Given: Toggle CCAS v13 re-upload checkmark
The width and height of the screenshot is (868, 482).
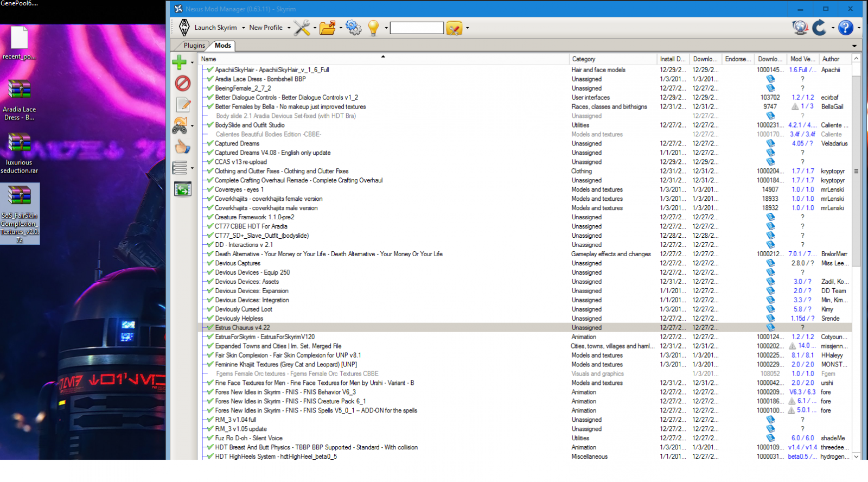Looking at the screenshot, I should [x=209, y=162].
